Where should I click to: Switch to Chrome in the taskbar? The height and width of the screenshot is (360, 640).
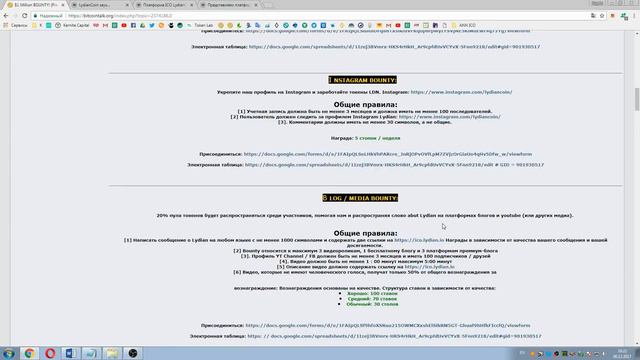click(x=29, y=353)
